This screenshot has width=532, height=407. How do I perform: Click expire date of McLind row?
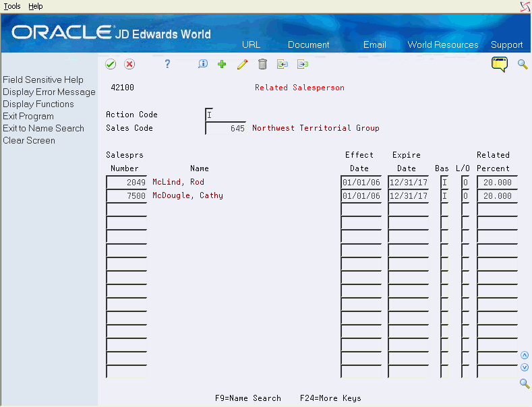click(408, 182)
